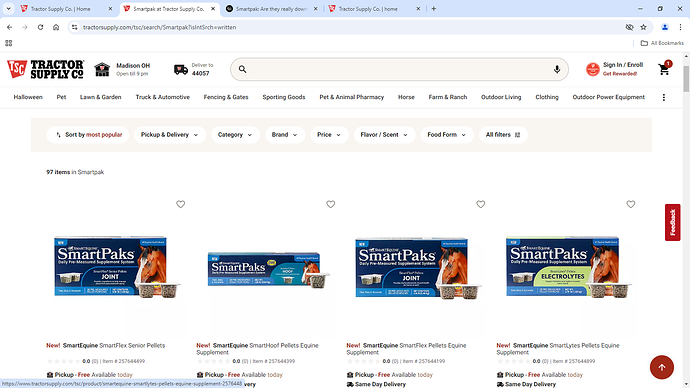Click Sign In / Enroll link

623,65
